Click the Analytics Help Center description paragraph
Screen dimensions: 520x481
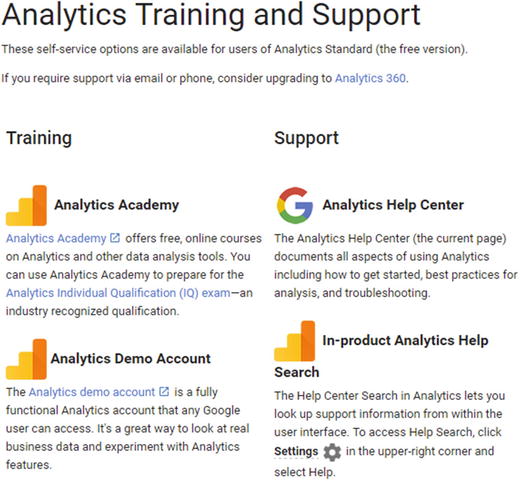[395, 266]
